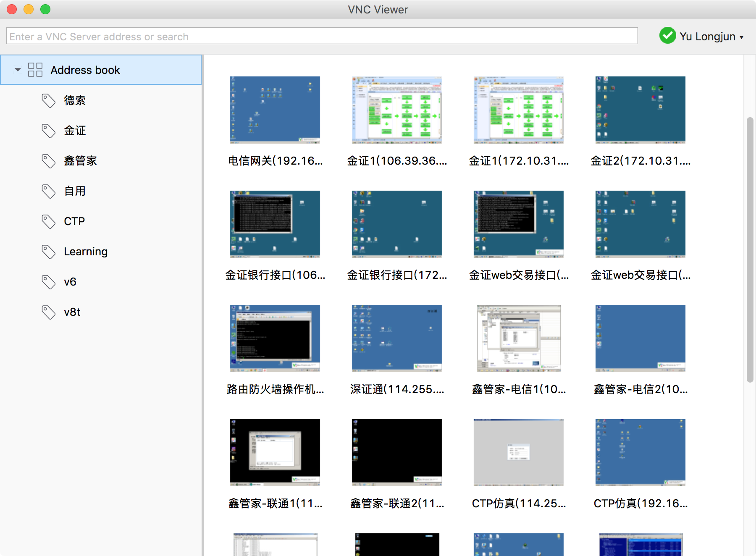Select the v8t label in sidebar

pos(72,312)
